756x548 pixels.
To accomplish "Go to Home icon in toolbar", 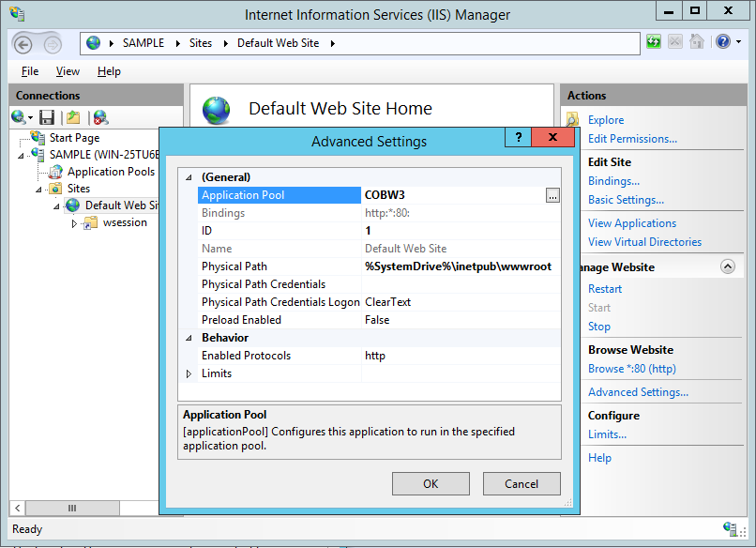I will [x=697, y=42].
